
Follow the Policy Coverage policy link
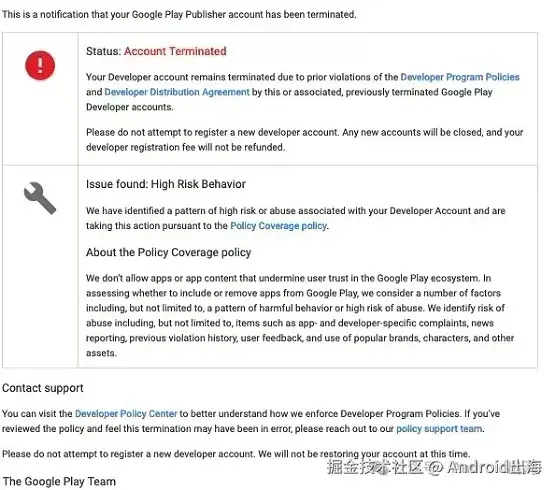tap(278, 226)
